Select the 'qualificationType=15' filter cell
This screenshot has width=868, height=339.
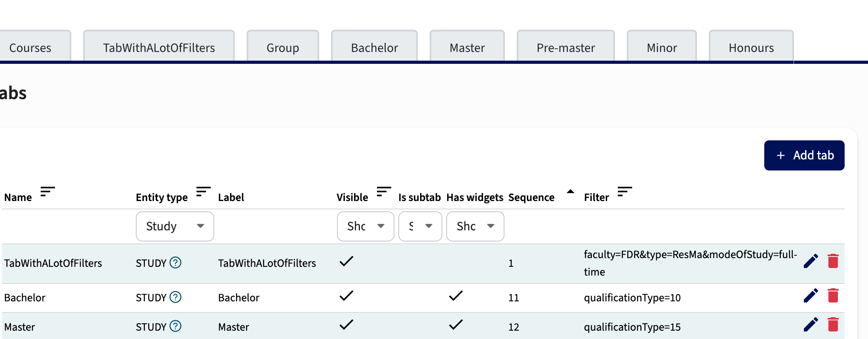[x=632, y=327]
